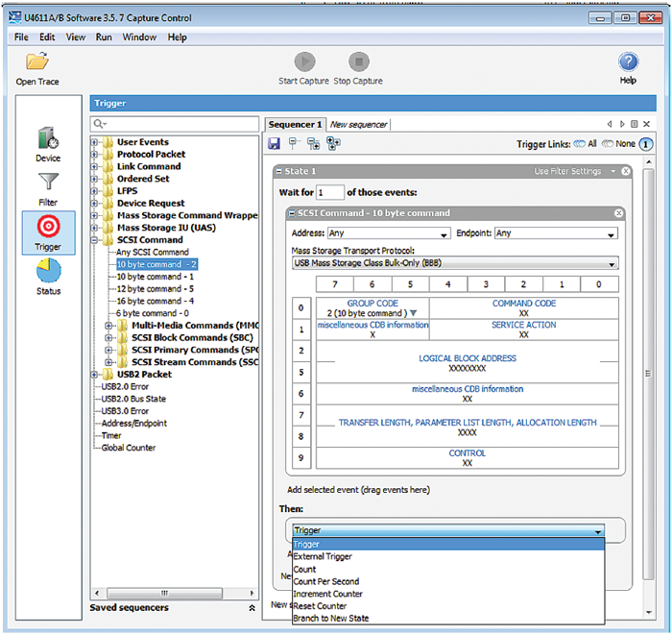Click the Open Trace folder icon
The height and width of the screenshot is (635, 672).
click(x=37, y=61)
